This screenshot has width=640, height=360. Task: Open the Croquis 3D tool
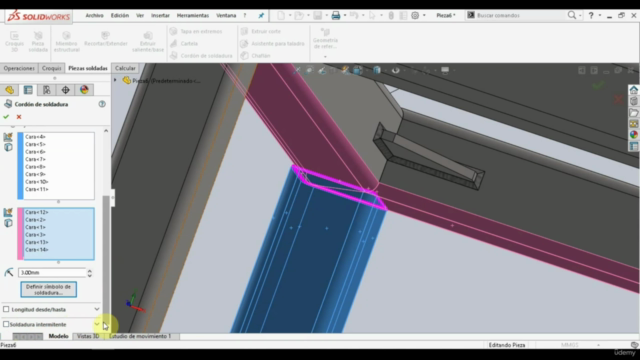click(x=14, y=41)
